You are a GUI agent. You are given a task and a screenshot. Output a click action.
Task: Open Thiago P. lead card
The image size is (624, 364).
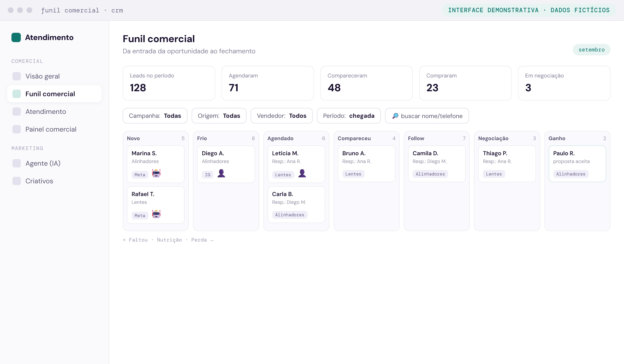click(507, 164)
